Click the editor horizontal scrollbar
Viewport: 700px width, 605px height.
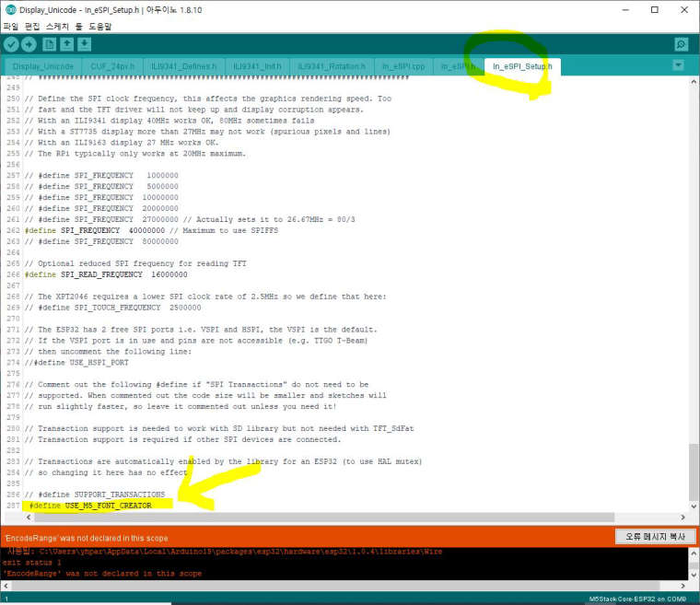pos(324,517)
